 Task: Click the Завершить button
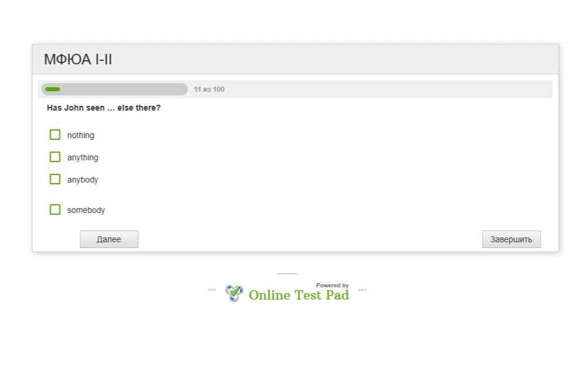click(x=511, y=239)
